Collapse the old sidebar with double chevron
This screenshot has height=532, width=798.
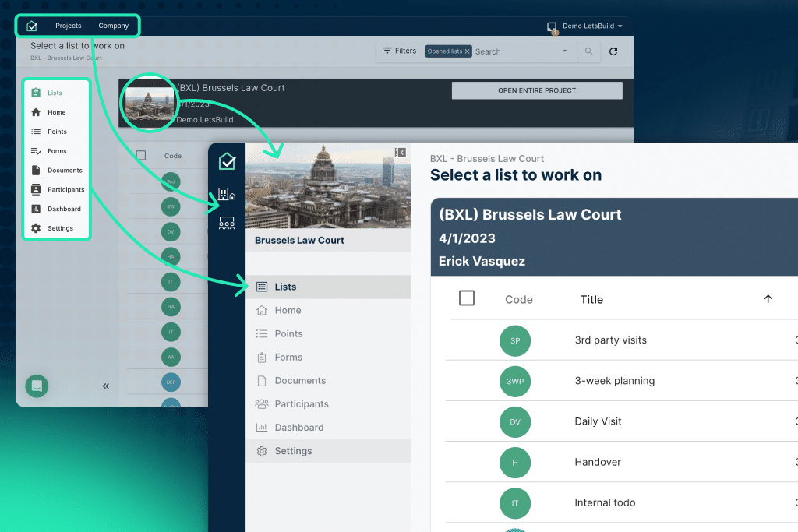[x=106, y=386]
